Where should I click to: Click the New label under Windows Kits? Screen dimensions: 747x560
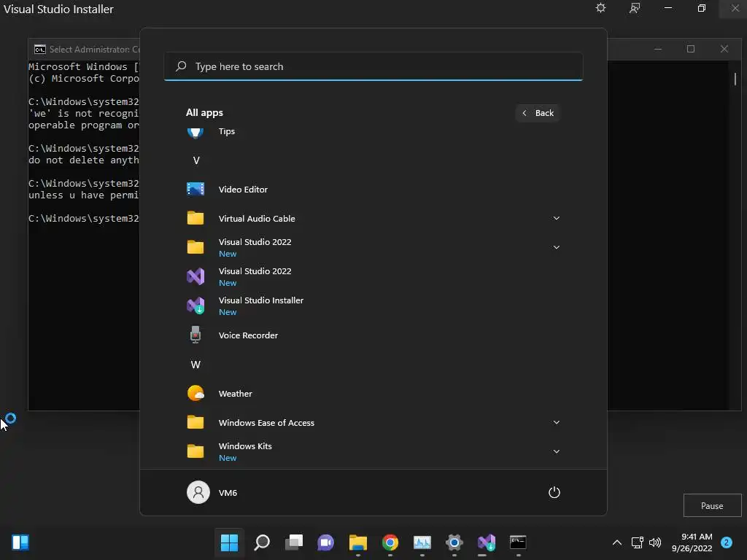(x=228, y=458)
